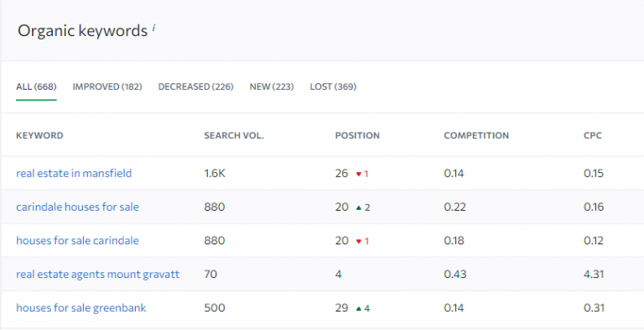Screen dimensions: 644x330
Task: Select CPC value 0.31
Action: pyautogui.click(x=594, y=308)
